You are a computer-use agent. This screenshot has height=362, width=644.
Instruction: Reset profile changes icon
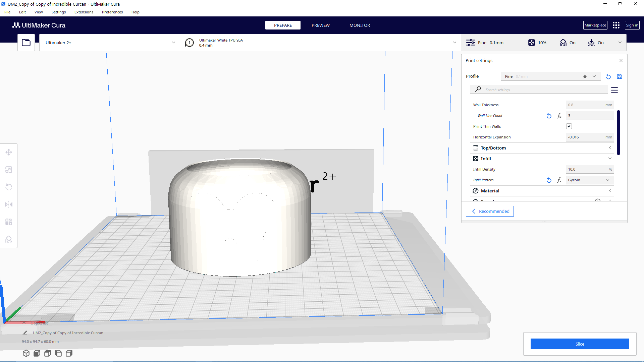tap(608, 76)
